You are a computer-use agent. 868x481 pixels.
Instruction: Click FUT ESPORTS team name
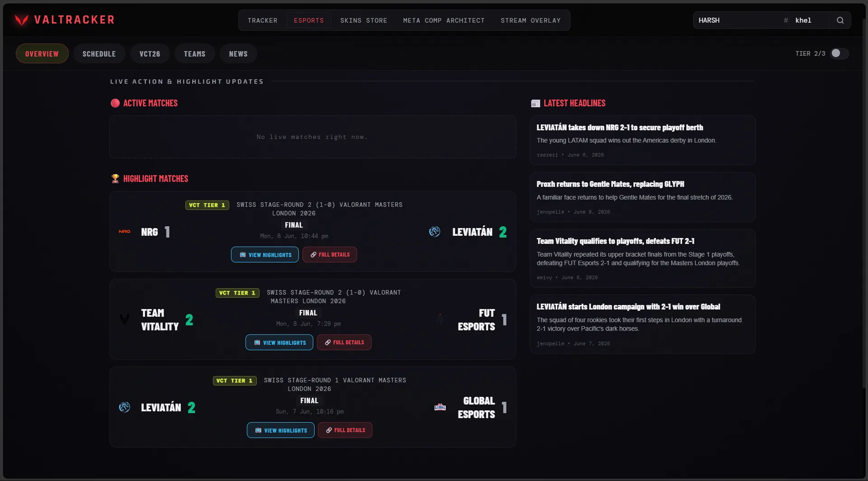(476, 319)
